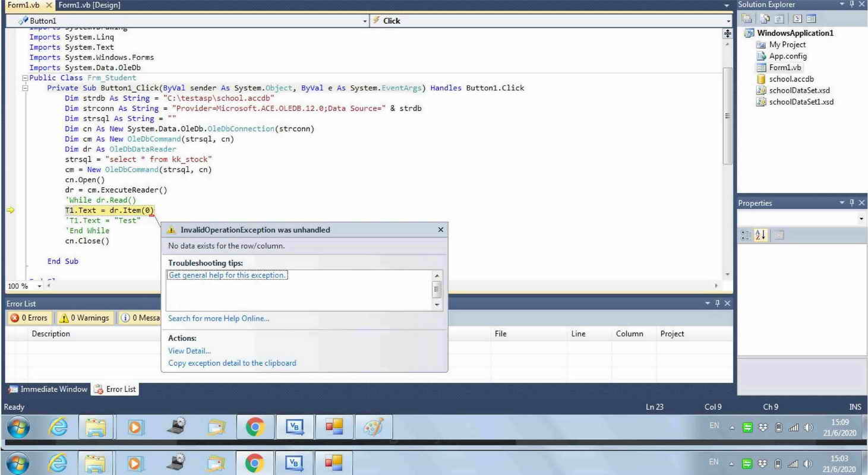Click Search for more Help Online

tap(219, 318)
